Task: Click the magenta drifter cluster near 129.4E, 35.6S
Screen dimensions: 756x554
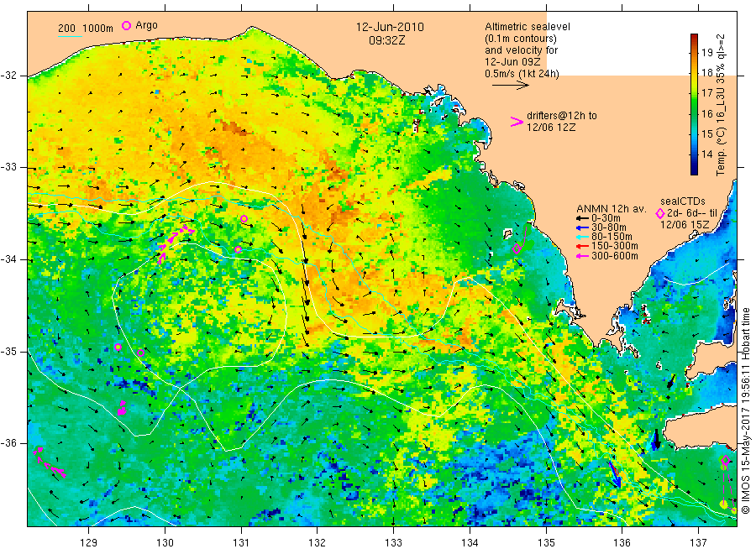Action: pos(122,409)
